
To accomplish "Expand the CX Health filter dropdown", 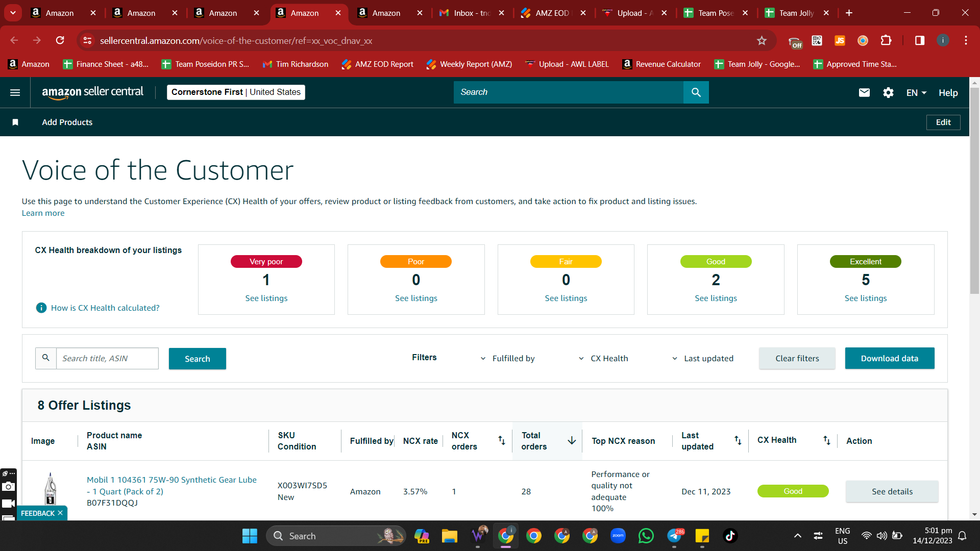I will coord(603,358).
